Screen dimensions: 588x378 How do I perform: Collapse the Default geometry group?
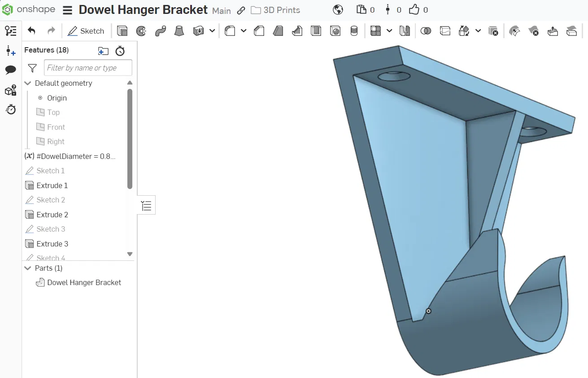point(28,84)
